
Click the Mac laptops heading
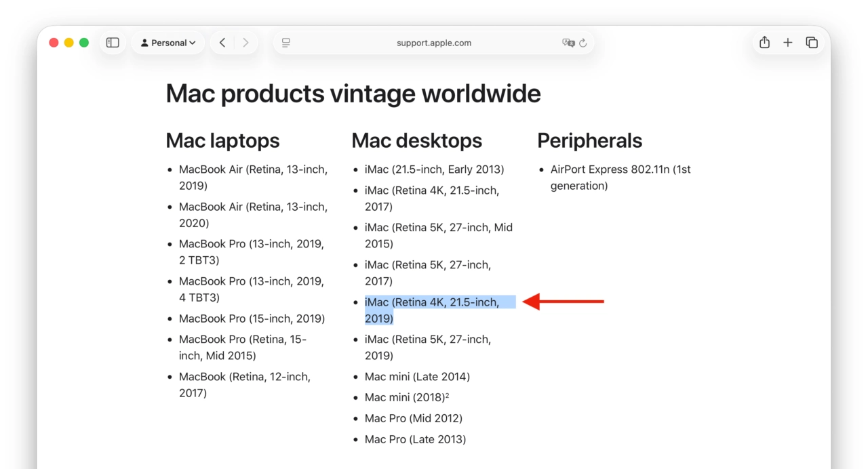click(222, 140)
